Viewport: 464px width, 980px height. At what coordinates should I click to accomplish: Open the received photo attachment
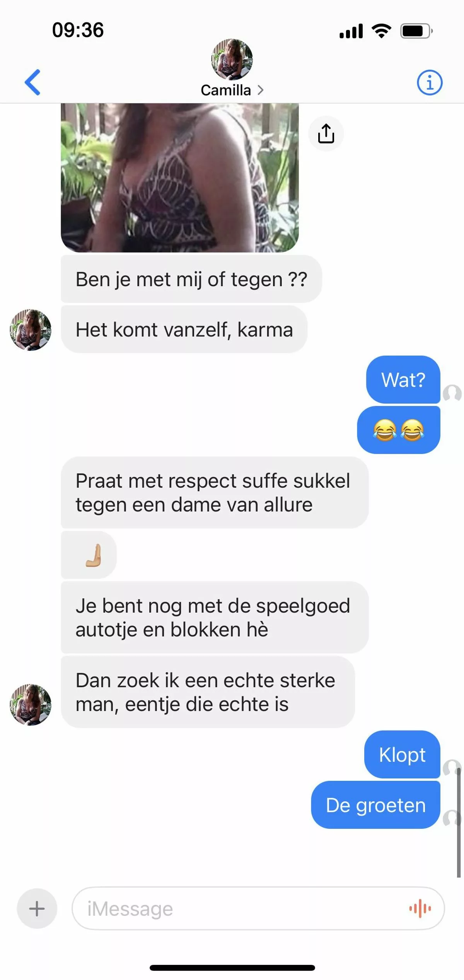click(180, 178)
